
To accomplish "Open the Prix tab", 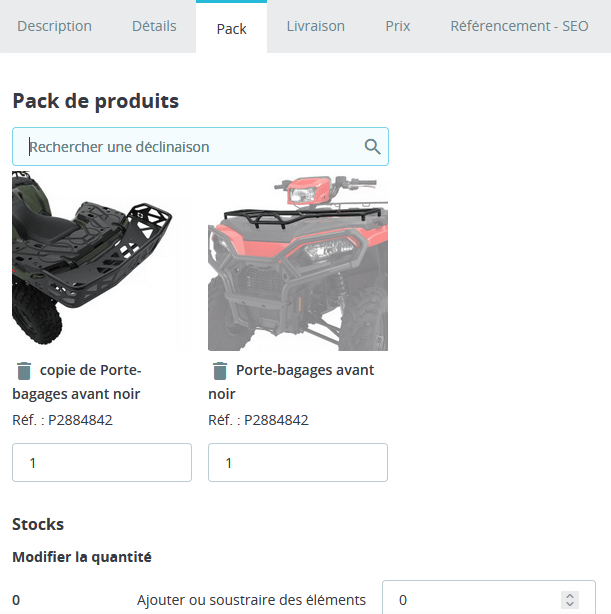I will [x=398, y=26].
